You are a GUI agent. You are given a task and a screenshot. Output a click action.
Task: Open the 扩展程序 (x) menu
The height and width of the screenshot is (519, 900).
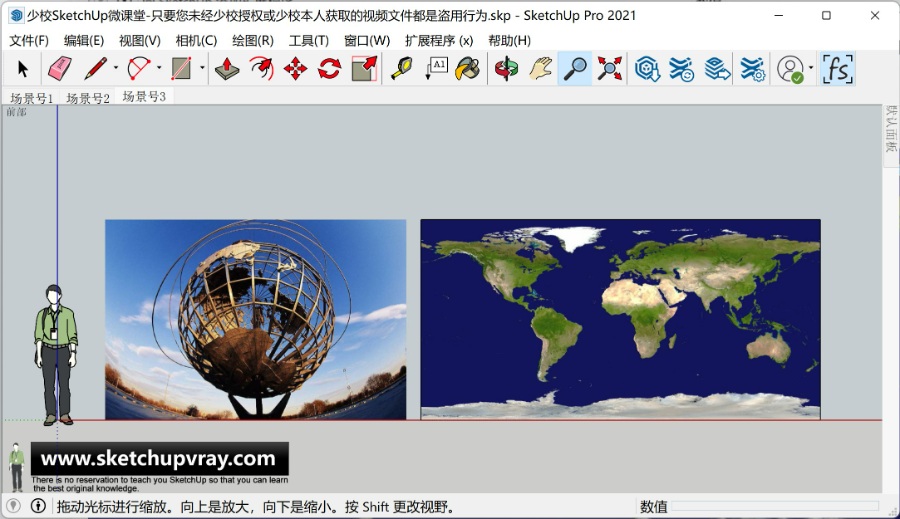(439, 41)
